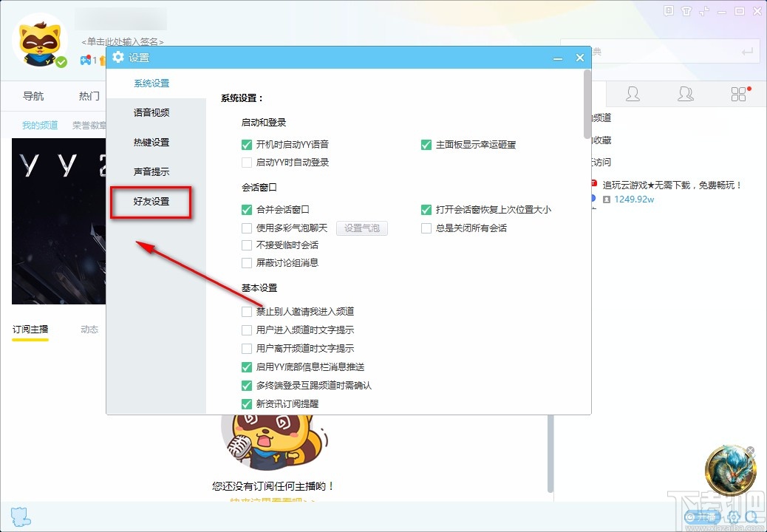Click the gear icon in the settings dialog title
Viewport: 767px width, 532px height.
[x=118, y=57]
